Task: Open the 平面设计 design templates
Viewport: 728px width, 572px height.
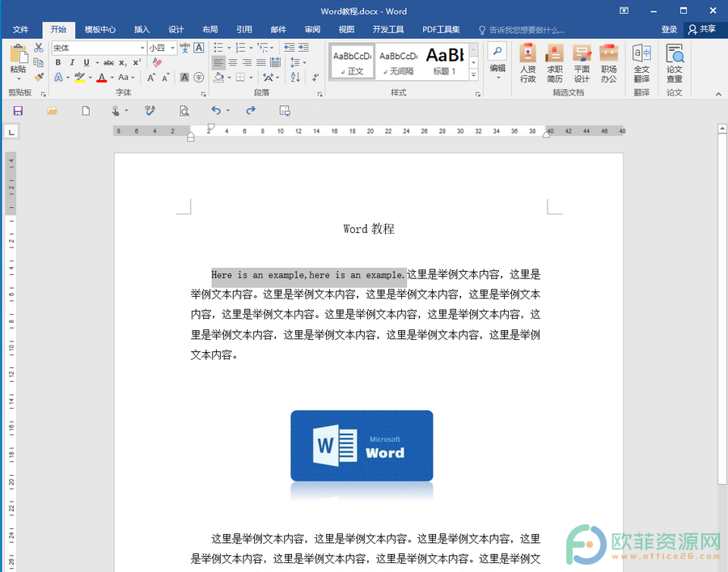Action: coord(582,64)
